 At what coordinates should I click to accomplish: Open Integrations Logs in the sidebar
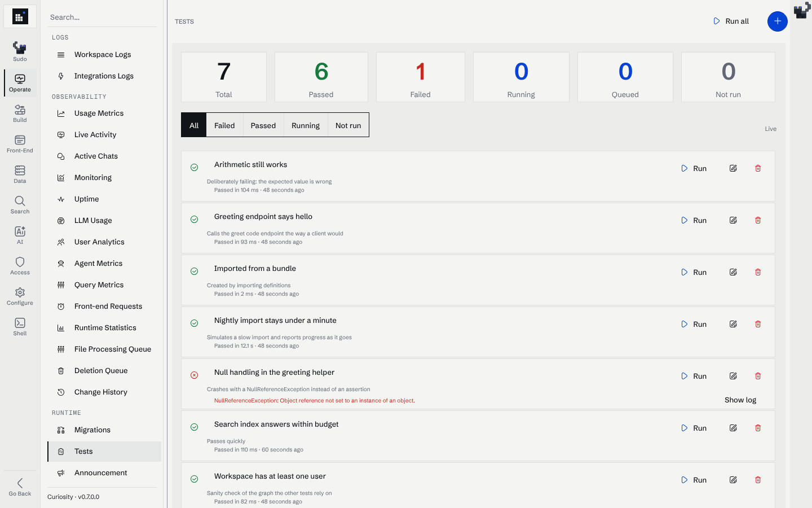coord(104,76)
